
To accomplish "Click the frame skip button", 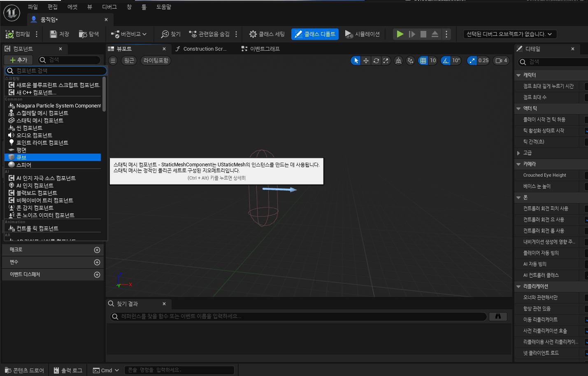I will click(412, 34).
